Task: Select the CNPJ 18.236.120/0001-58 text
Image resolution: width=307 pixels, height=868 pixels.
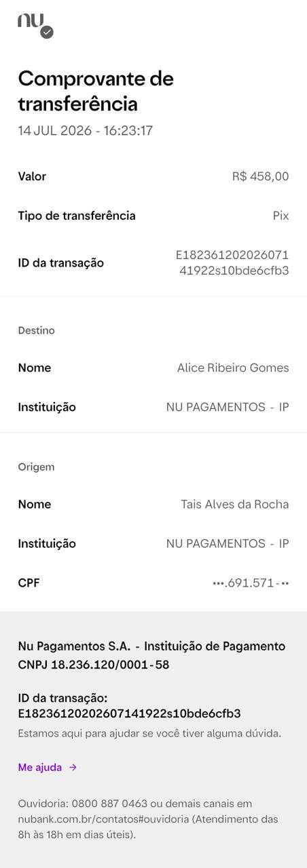Action: click(94, 665)
